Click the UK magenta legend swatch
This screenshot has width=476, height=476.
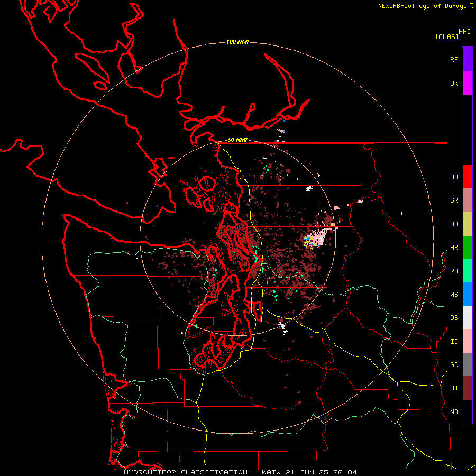tap(467, 83)
